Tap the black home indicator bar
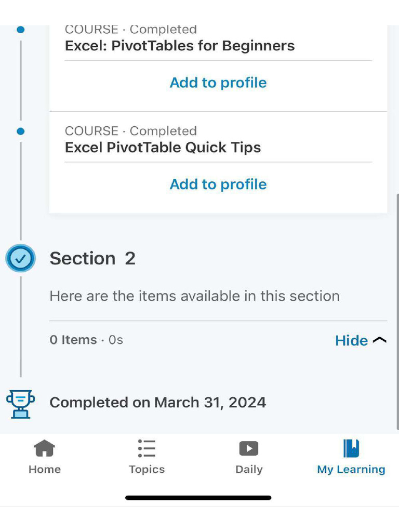This screenshot has height=532, width=399. click(x=198, y=498)
